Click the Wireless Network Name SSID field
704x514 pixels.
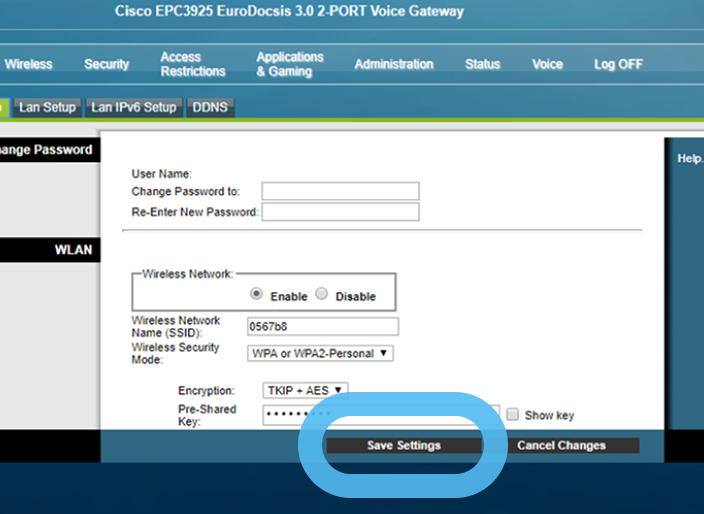[x=322, y=326]
